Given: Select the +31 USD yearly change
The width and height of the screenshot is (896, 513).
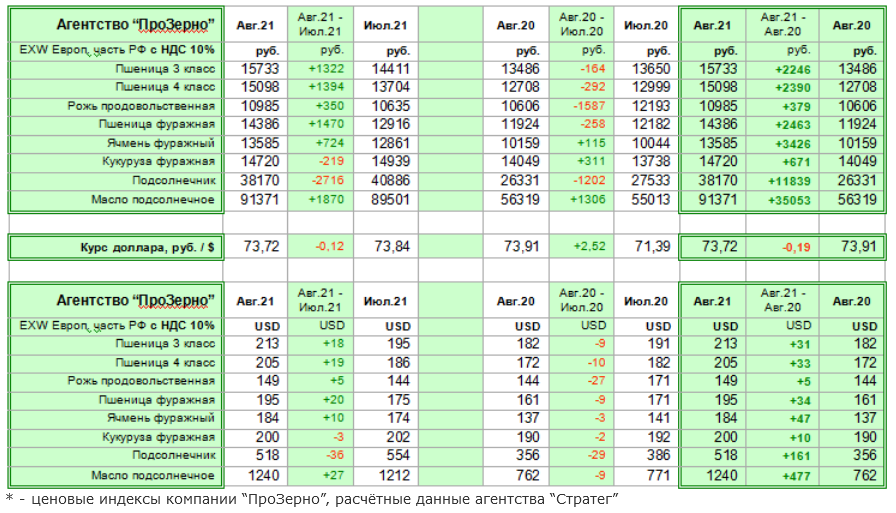Looking at the screenshot, I should (x=800, y=345).
